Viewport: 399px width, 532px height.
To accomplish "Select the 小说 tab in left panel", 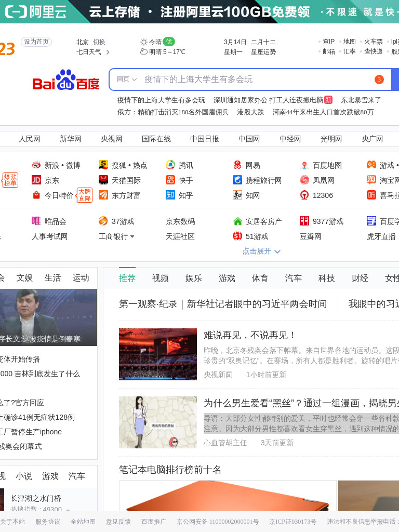I will (x=24, y=476).
